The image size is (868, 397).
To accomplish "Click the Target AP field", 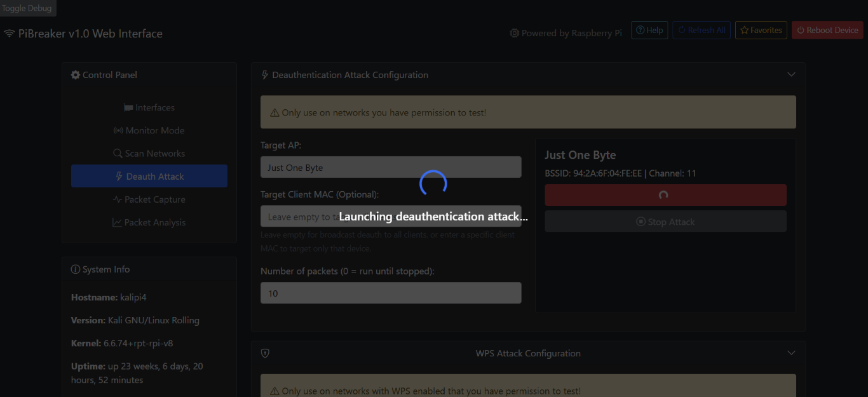I will [391, 167].
